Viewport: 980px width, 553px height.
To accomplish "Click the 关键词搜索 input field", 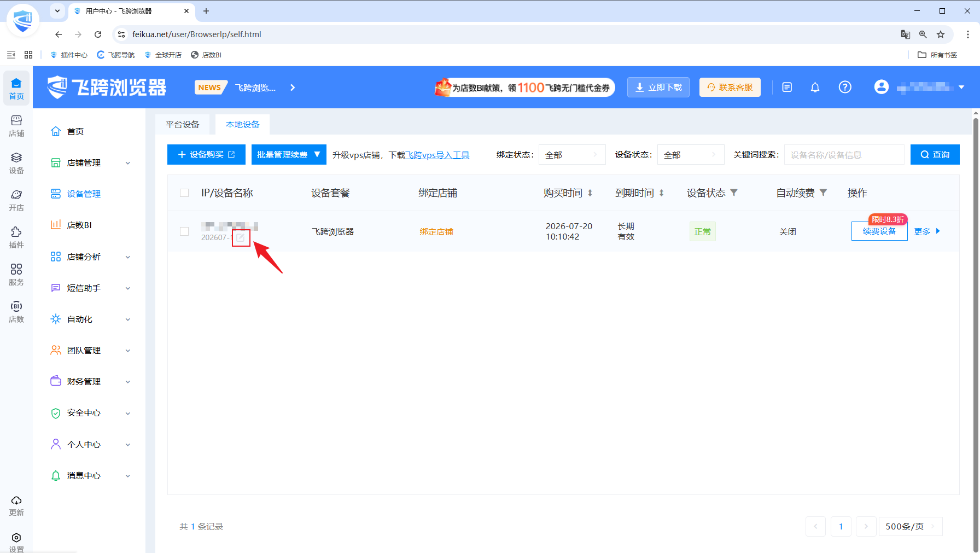I will click(844, 155).
